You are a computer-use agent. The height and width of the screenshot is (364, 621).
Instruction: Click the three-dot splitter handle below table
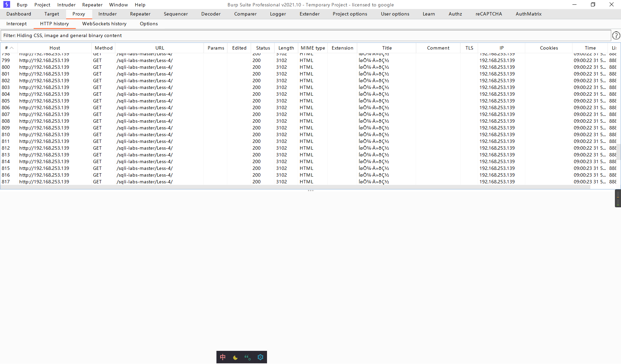pos(310,191)
